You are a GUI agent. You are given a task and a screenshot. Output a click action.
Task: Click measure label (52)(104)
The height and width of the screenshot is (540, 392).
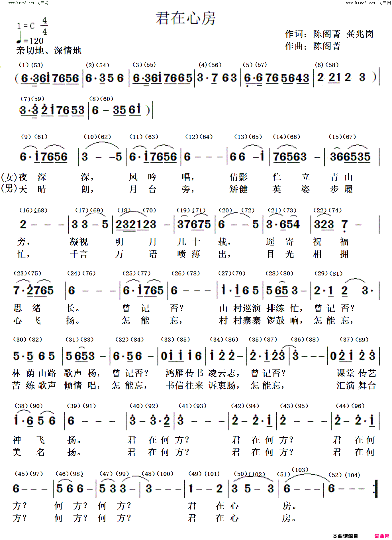(x=344, y=475)
